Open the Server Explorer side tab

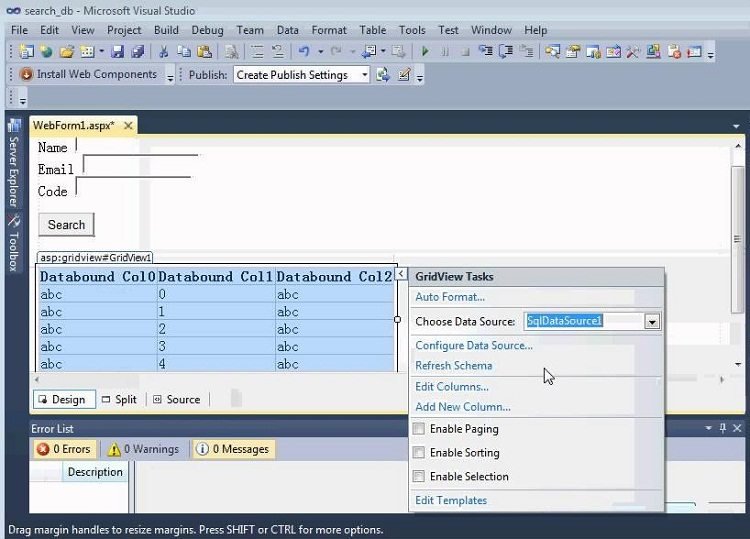(x=14, y=163)
